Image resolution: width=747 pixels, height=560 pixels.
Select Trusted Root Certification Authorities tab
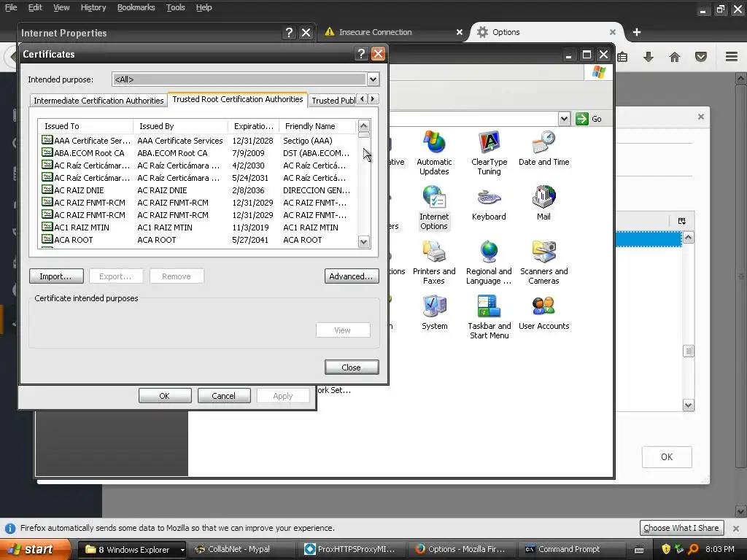(x=238, y=99)
